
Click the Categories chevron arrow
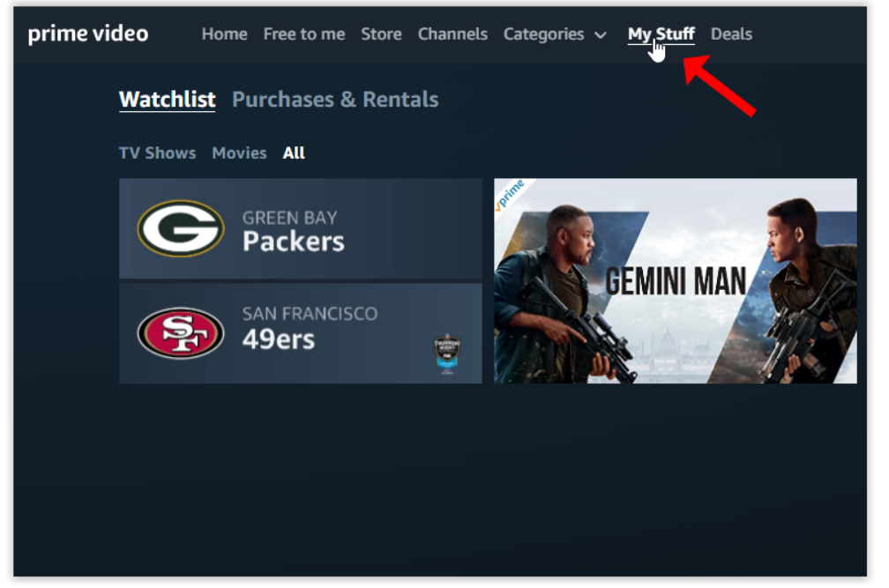click(601, 35)
